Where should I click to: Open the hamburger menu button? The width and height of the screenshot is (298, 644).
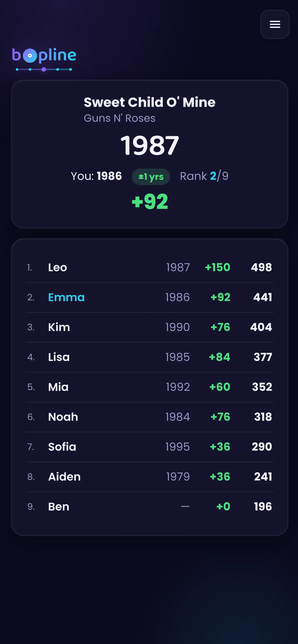pyautogui.click(x=275, y=24)
